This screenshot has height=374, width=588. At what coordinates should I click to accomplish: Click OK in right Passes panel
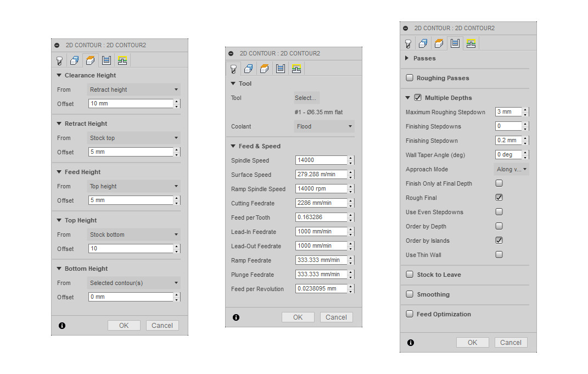point(473,342)
